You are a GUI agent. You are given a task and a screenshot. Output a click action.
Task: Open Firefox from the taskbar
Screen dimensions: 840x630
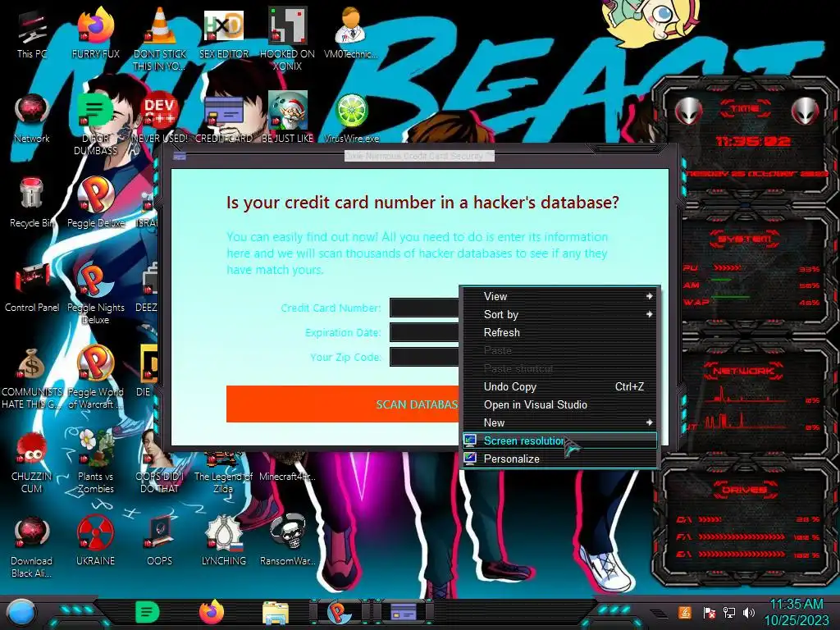click(x=212, y=612)
